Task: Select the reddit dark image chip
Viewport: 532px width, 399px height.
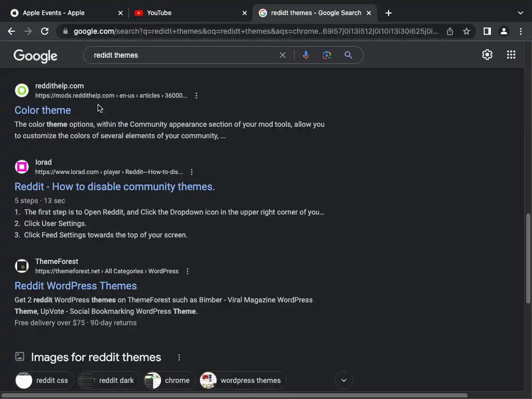Action: [109, 380]
